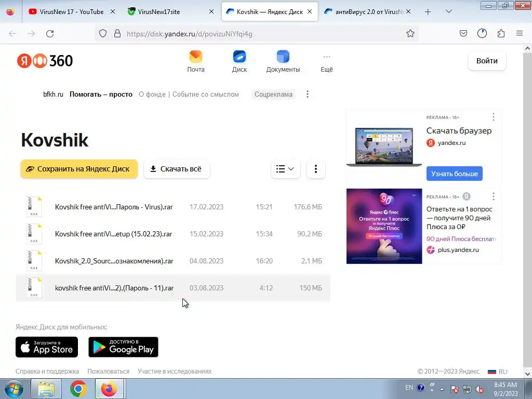The width and height of the screenshot is (532, 399).
Task: Show hidden tray icons arrow
Action: click(442, 390)
